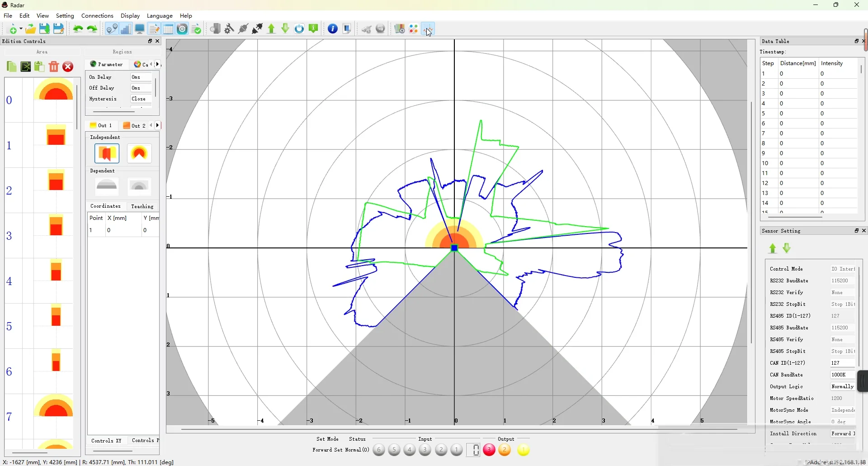Click the CAN ID(1-127) input field
The height and width of the screenshot is (466, 868).
(843, 363)
